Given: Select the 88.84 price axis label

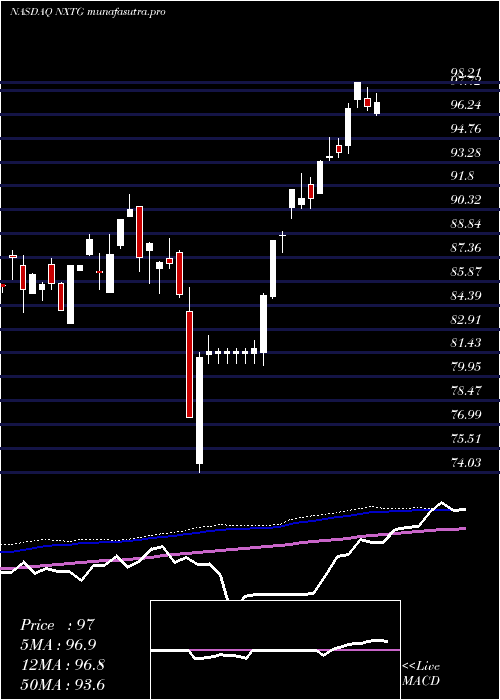Looking at the screenshot, I should [466, 224].
